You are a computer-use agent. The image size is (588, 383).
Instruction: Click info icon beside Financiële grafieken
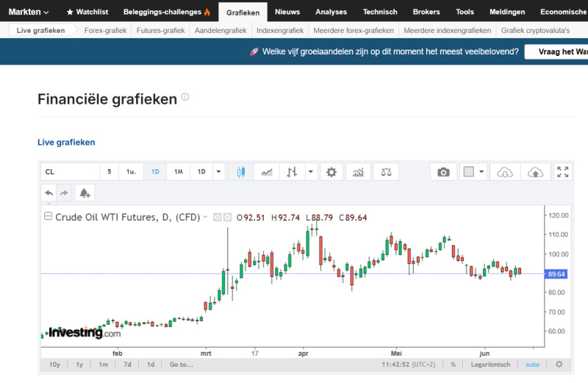coord(185,97)
